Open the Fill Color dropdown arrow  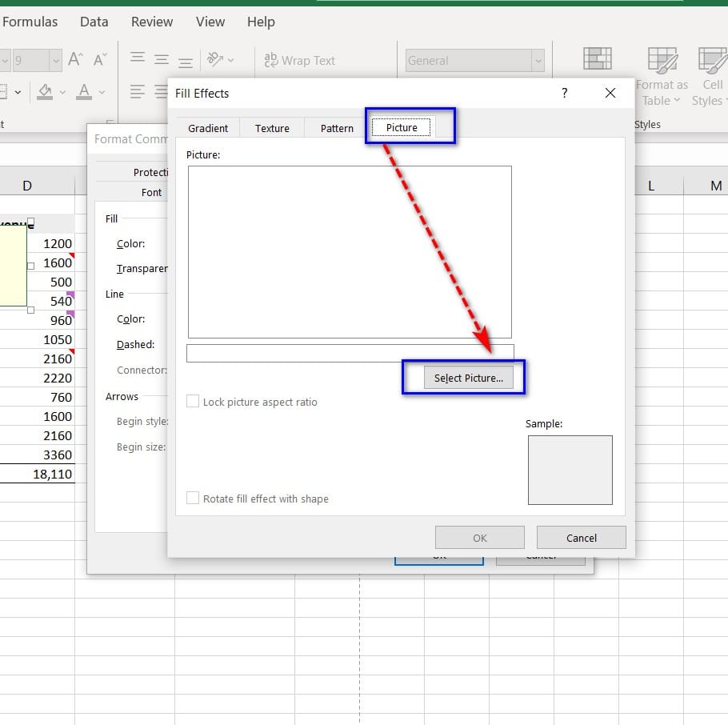tap(62, 92)
